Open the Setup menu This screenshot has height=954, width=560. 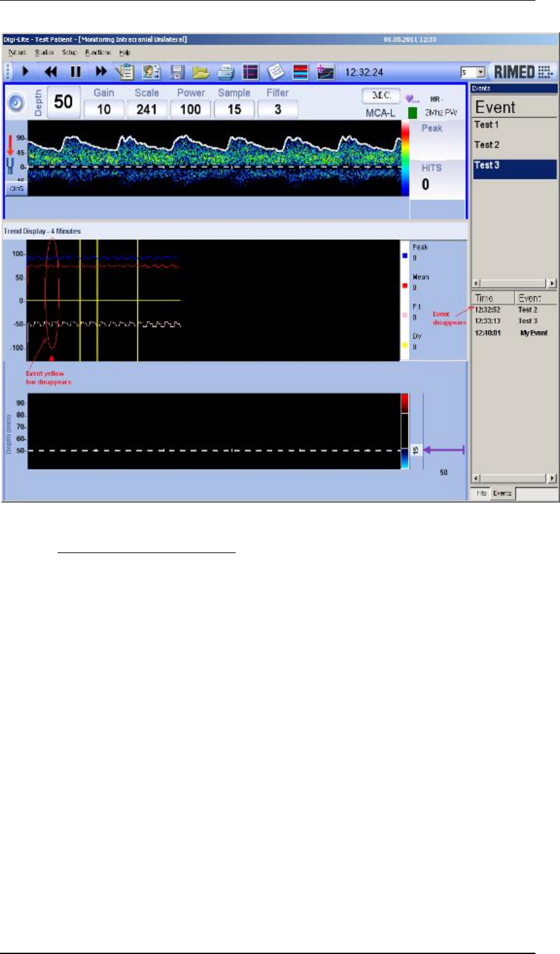pyautogui.click(x=69, y=52)
